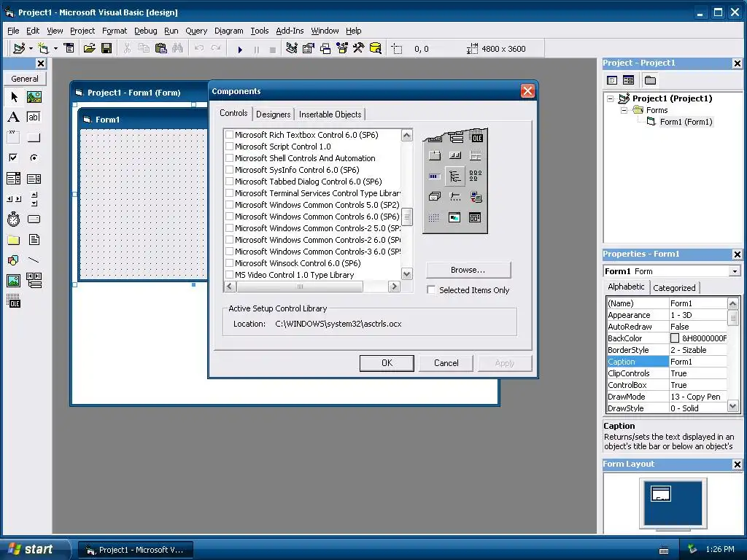747x560 pixels.
Task: Click the components list scroll-down arrow
Action: coord(407,274)
